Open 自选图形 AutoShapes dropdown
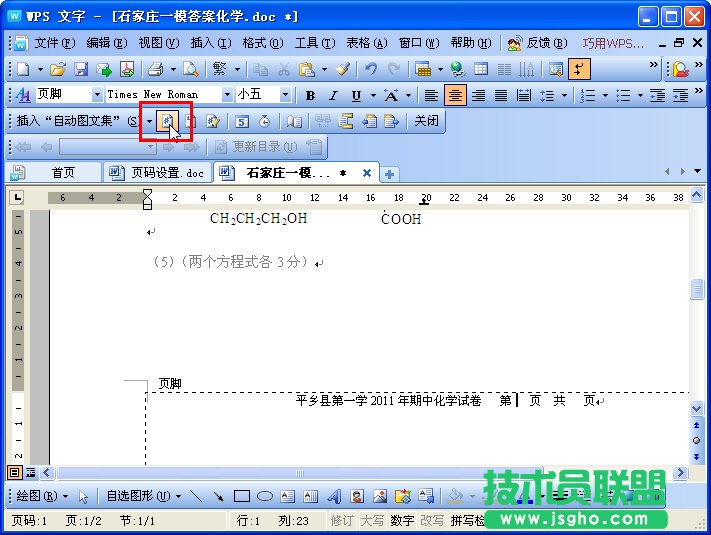Image resolution: width=711 pixels, height=535 pixels. coord(144,496)
